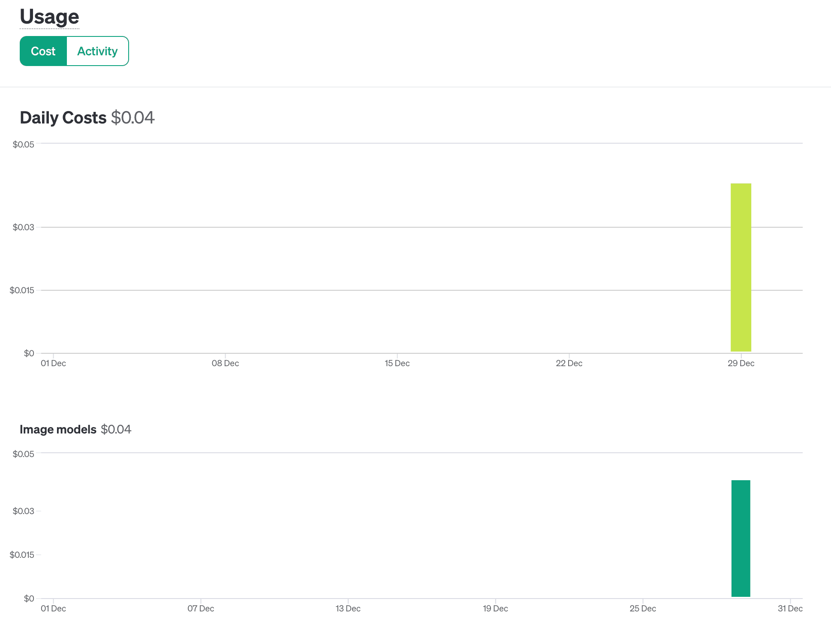Select the Image models heading

[58, 429]
